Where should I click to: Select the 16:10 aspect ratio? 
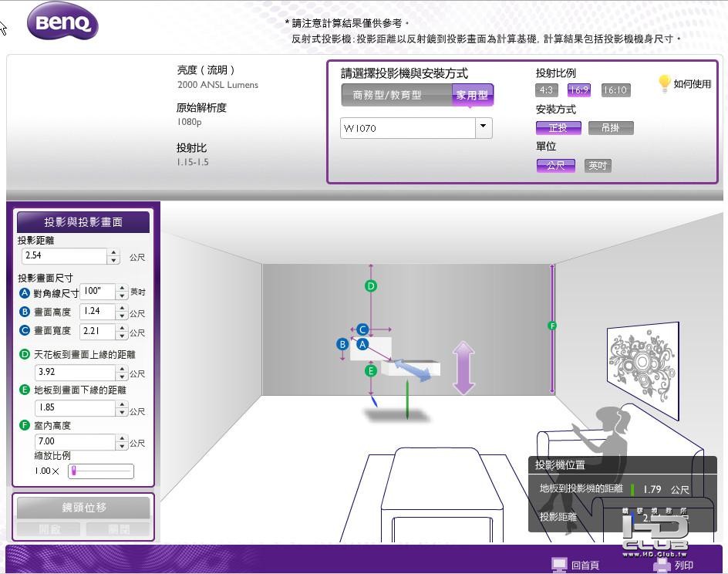click(615, 90)
